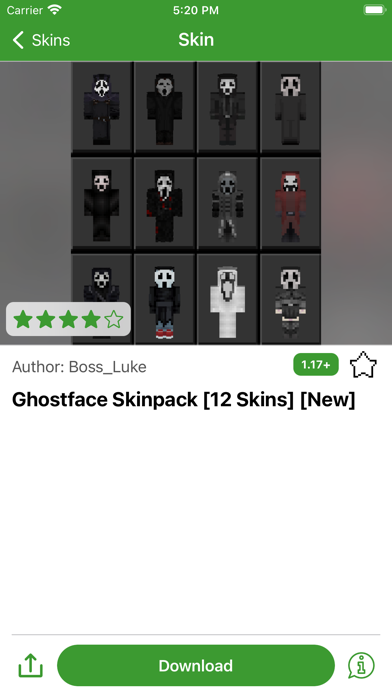Tap the battery icon in status bar
Screen dimensions: 392x696
(375, 10)
